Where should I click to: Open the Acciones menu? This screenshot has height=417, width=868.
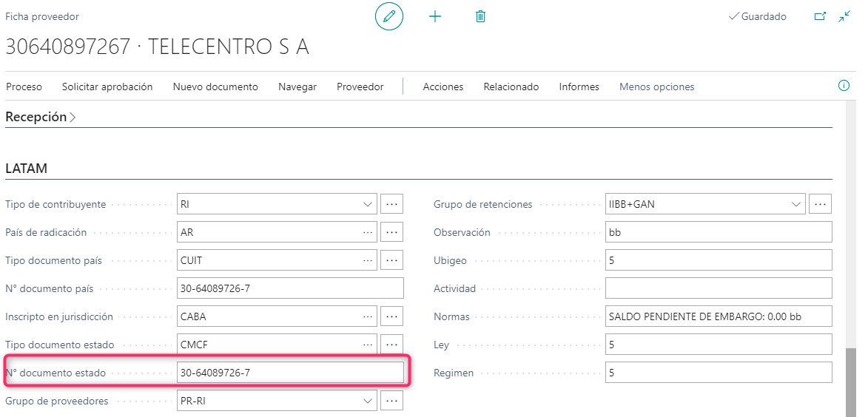point(443,87)
